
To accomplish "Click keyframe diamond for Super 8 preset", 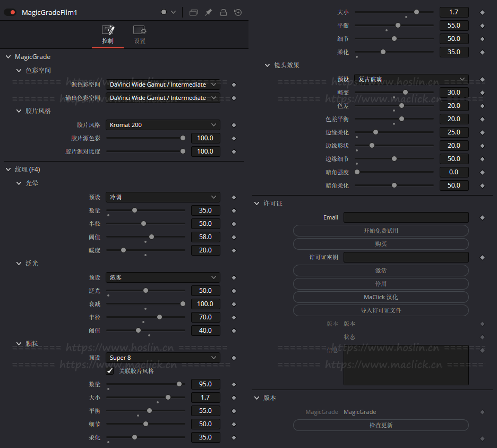I will tap(234, 358).
